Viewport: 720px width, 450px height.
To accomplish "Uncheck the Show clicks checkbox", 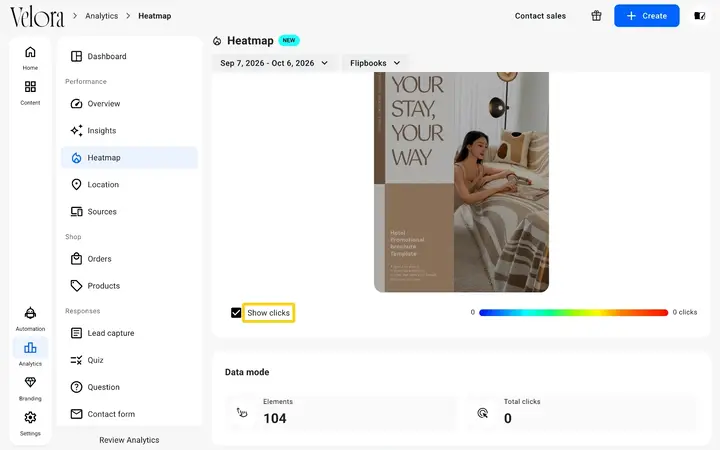I will 236,313.
